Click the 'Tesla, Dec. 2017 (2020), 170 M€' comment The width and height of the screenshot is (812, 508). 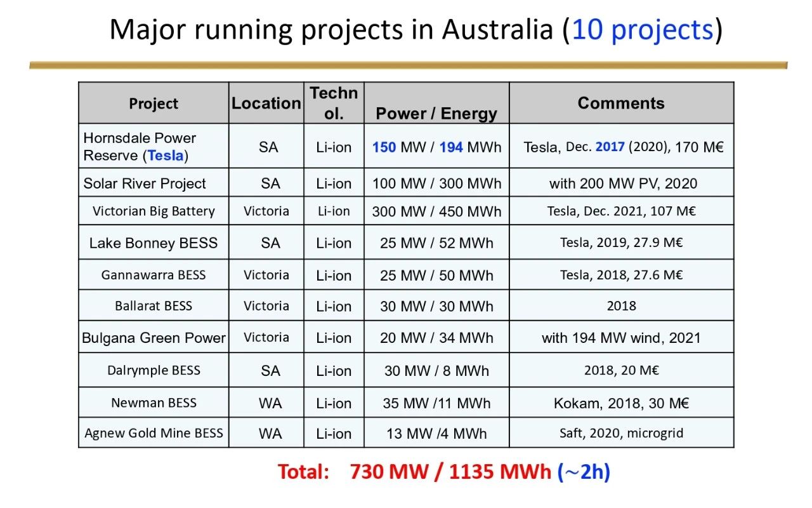(x=624, y=147)
